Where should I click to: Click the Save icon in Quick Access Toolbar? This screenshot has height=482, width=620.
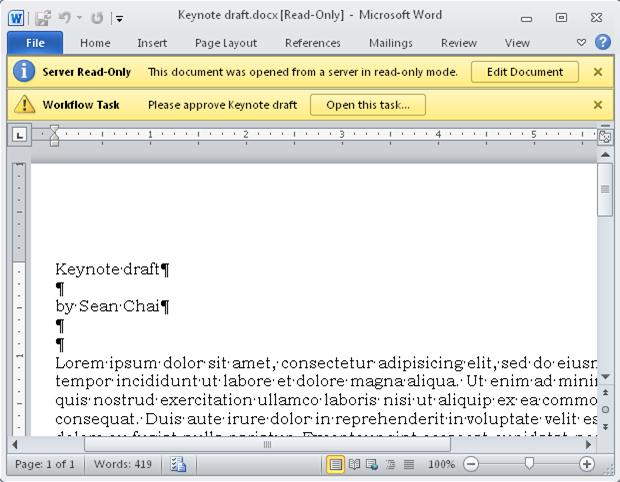tap(43, 18)
